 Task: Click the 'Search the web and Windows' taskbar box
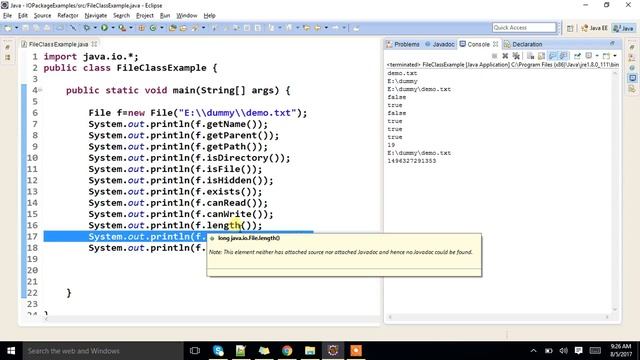pos(103,351)
